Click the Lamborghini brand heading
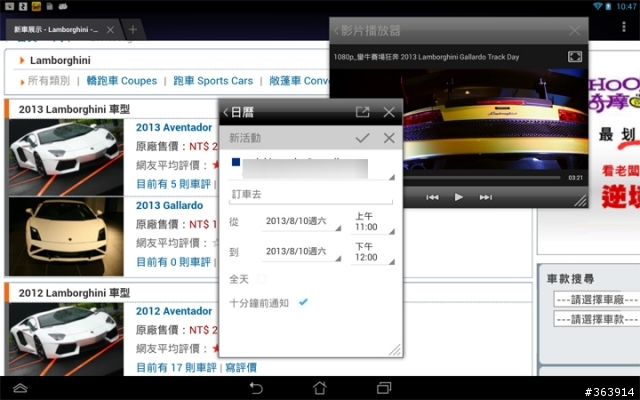The width and height of the screenshot is (640, 400). tap(60, 60)
